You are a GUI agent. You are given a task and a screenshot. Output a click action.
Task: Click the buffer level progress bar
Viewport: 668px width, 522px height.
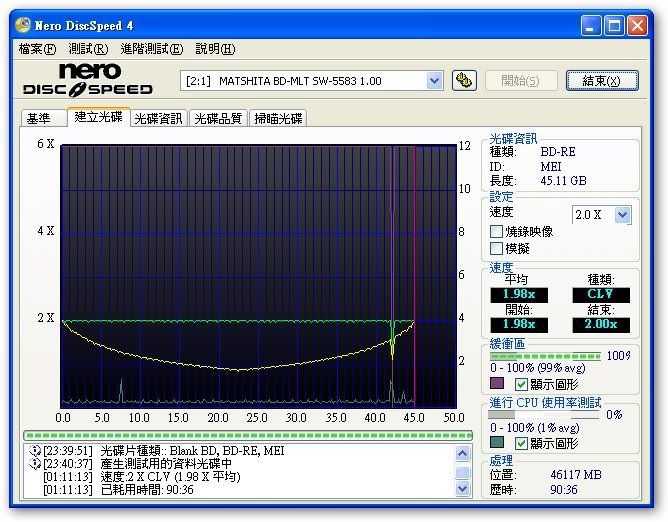point(545,356)
